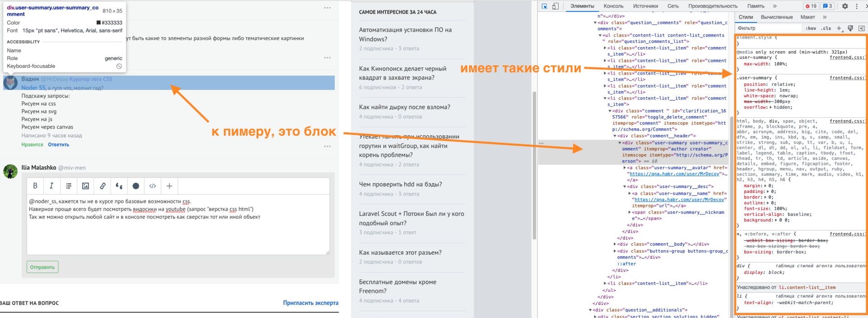Select the Стили sidebar tab
Image resolution: width=868 pixels, height=318 pixels.
746,17
